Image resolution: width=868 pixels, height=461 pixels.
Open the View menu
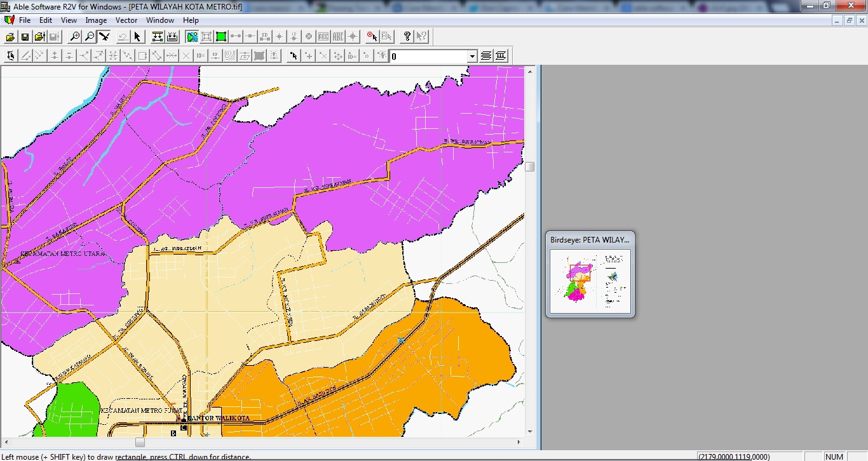coord(69,20)
